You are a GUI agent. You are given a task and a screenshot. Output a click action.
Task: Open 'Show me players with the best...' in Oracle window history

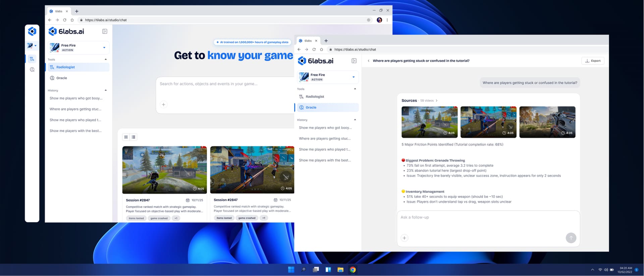click(325, 160)
